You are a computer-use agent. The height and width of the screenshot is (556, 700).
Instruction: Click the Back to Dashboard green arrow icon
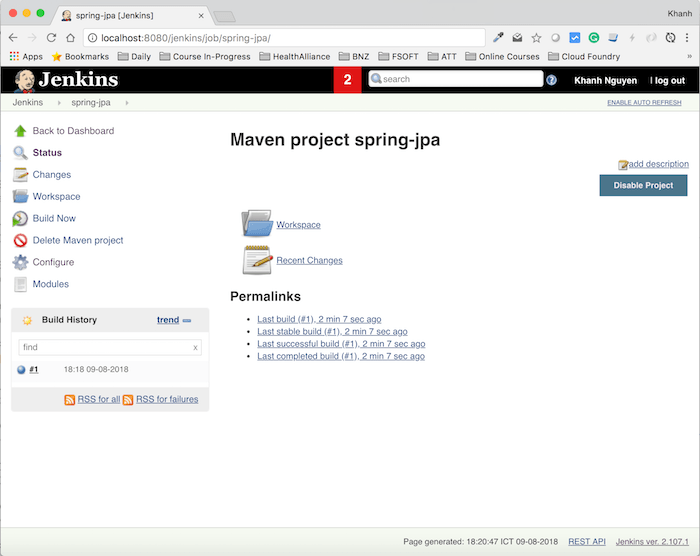20,131
